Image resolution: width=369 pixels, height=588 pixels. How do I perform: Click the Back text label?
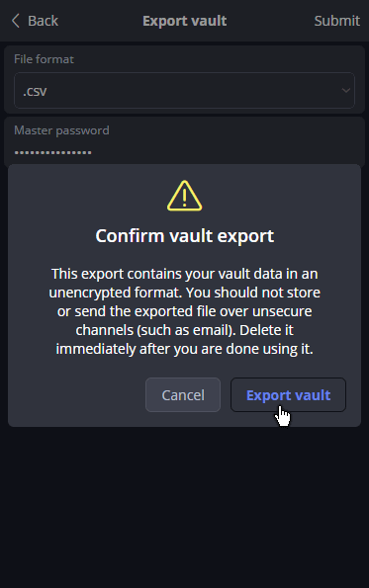click(43, 21)
